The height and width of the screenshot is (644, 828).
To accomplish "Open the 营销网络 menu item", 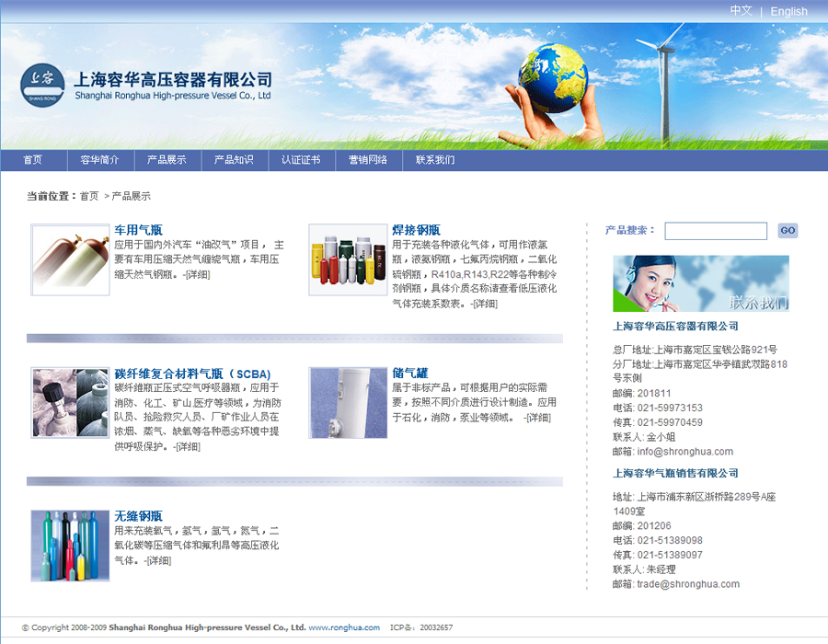I will 368,160.
